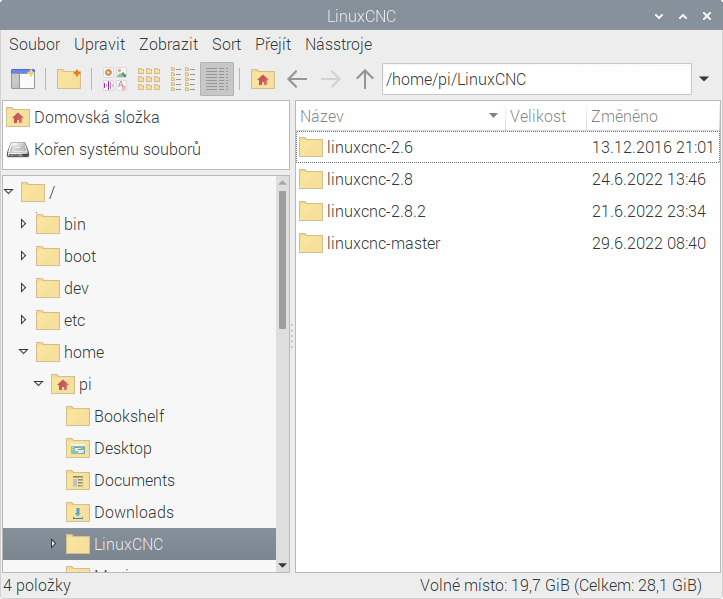Click the Volné místo status text
Image resolution: width=723 pixels, height=599 pixels.
click(x=561, y=586)
